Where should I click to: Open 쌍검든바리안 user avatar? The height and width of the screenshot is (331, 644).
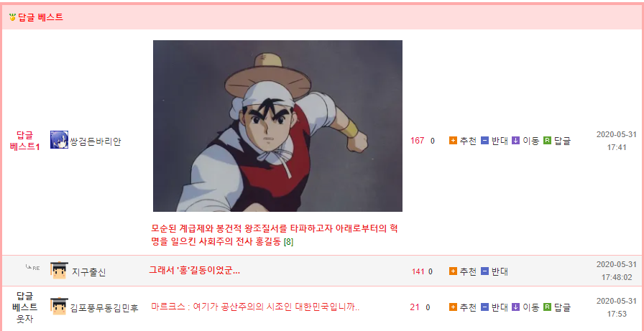(x=59, y=140)
